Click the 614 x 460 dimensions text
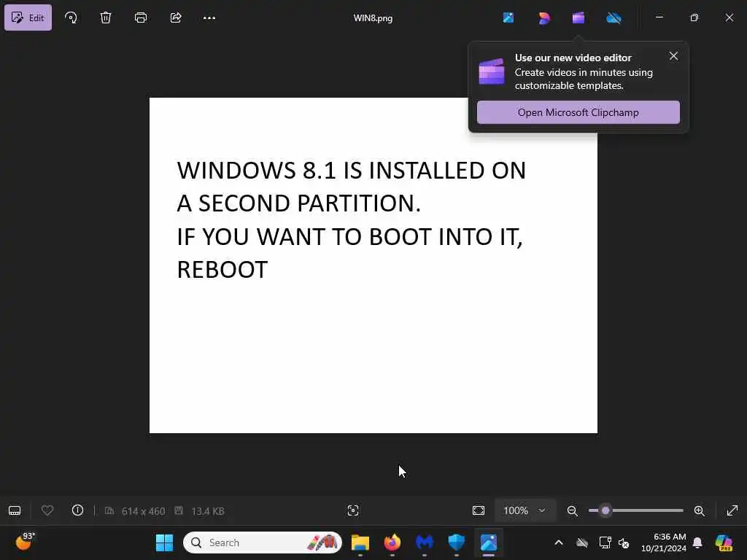This screenshot has width=747, height=560. click(143, 511)
